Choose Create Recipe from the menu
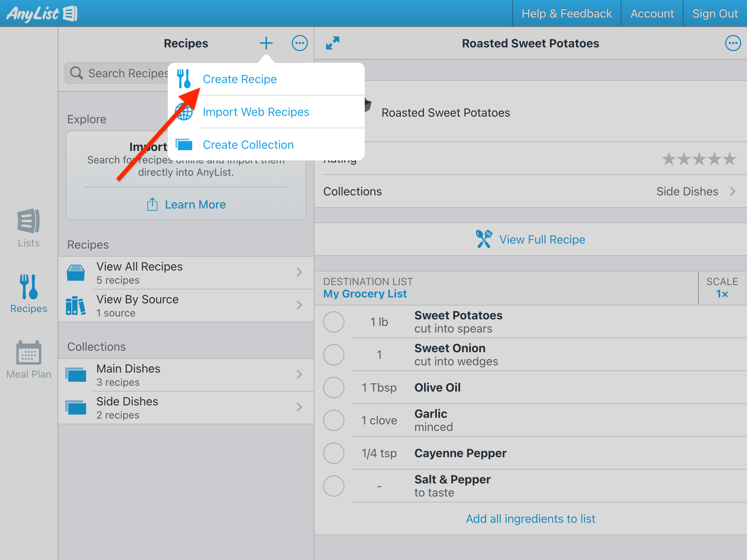 240,79
